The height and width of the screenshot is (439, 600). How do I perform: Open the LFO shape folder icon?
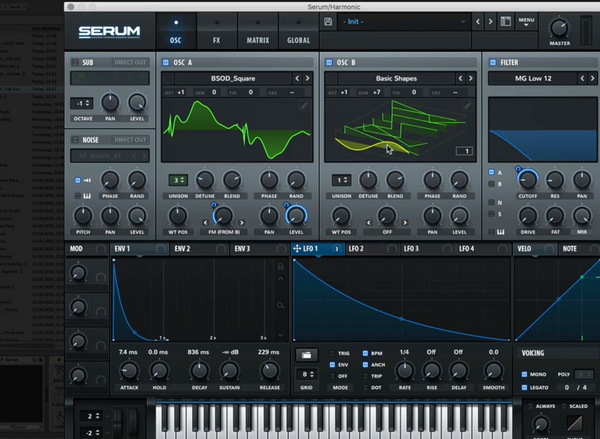coord(307,355)
